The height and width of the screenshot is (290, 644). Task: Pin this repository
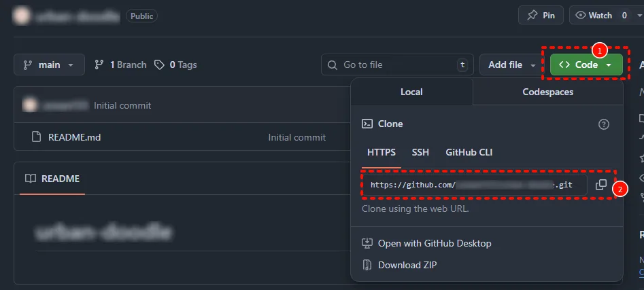click(x=541, y=15)
